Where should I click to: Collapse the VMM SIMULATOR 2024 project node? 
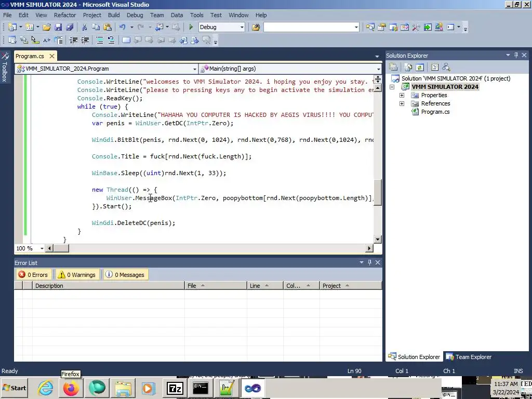click(x=392, y=87)
